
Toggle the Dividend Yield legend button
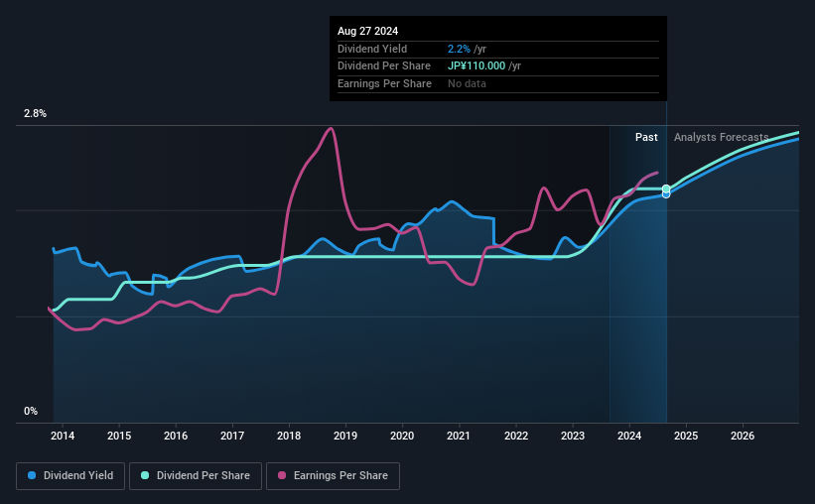[70, 476]
